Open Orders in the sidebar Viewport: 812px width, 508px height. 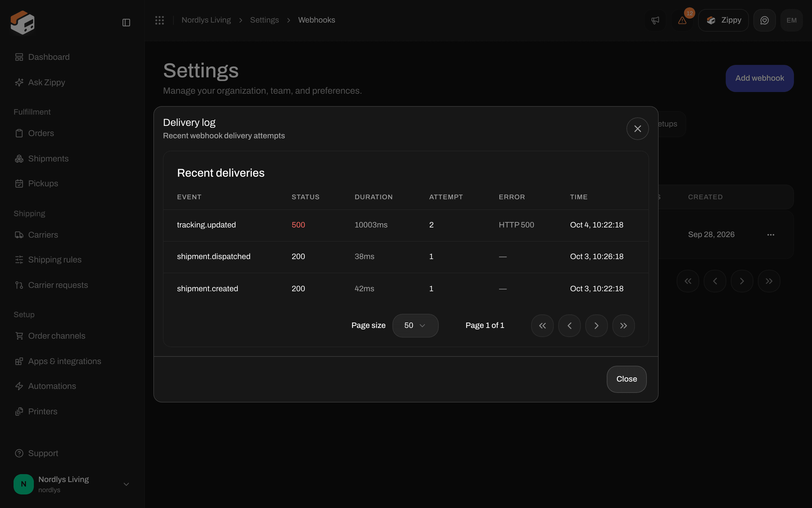tap(72, 133)
